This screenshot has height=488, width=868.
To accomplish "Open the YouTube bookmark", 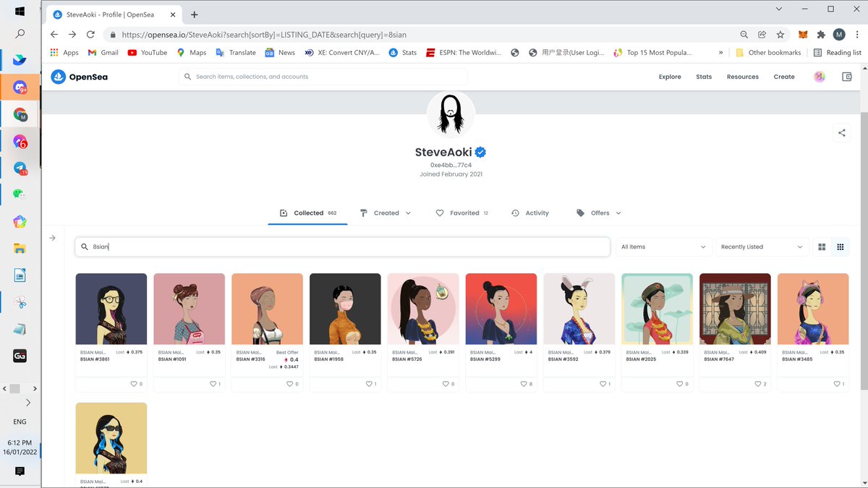I will click(x=147, y=52).
